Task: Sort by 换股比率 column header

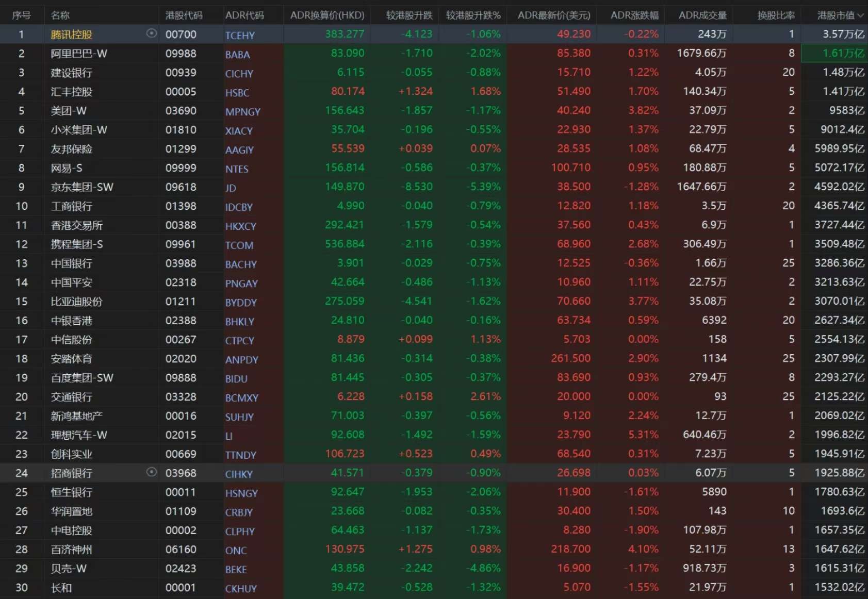Action: coord(776,15)
